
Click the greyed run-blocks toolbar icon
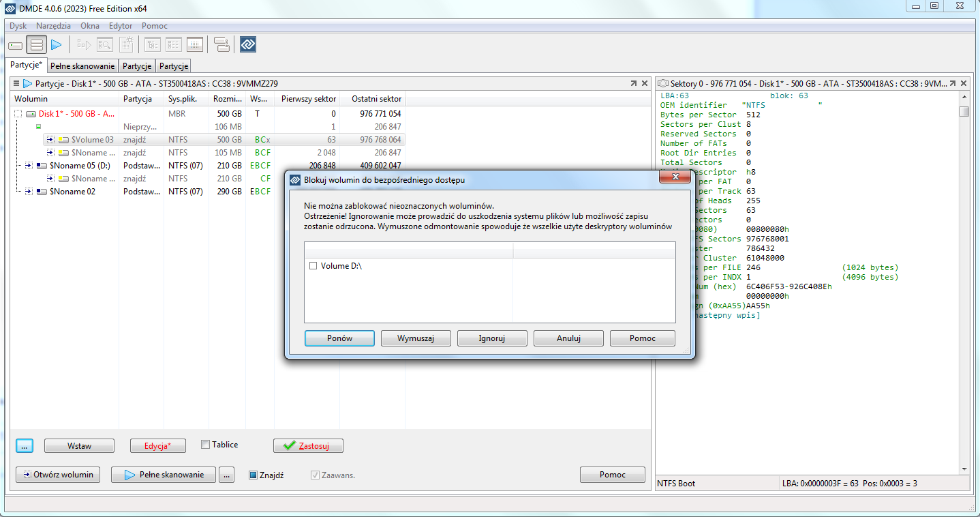click(x=84, y=45)
